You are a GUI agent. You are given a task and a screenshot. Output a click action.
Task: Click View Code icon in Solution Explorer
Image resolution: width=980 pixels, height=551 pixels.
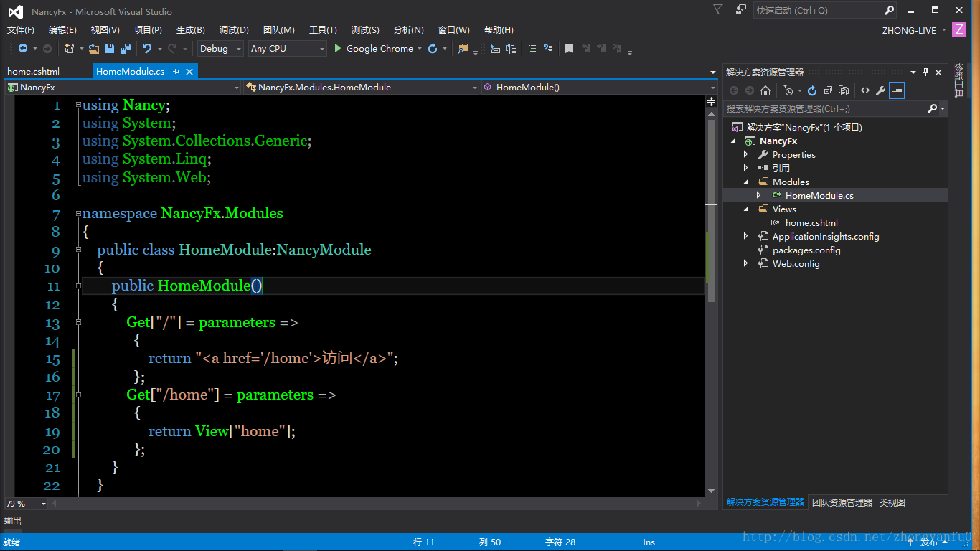(x=865, y=90)
